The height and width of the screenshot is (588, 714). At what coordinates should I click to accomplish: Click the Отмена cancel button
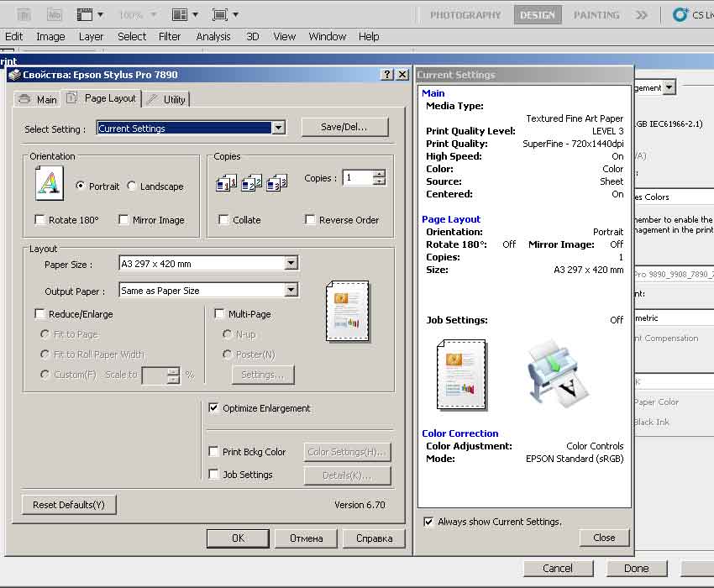[x=306, y=538]
